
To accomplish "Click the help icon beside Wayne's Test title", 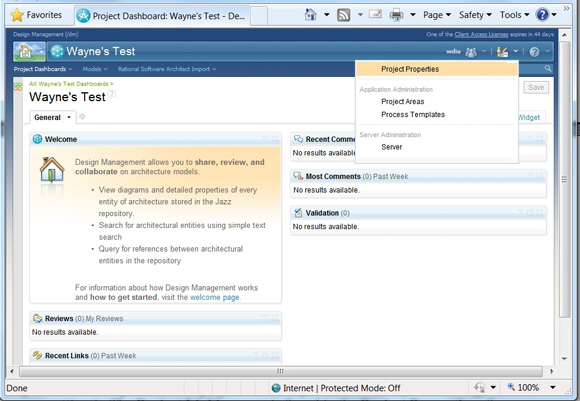I will [112, 94].
